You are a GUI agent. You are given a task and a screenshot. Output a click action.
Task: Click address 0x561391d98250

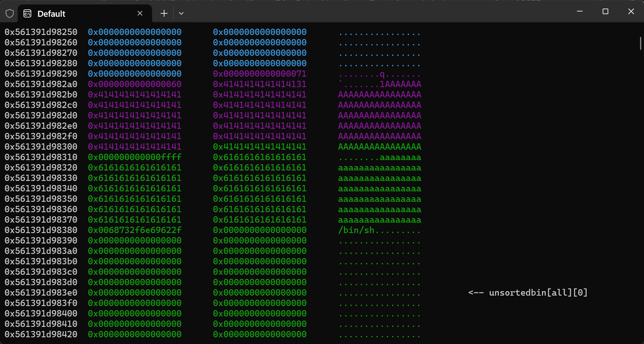[41, 32]
